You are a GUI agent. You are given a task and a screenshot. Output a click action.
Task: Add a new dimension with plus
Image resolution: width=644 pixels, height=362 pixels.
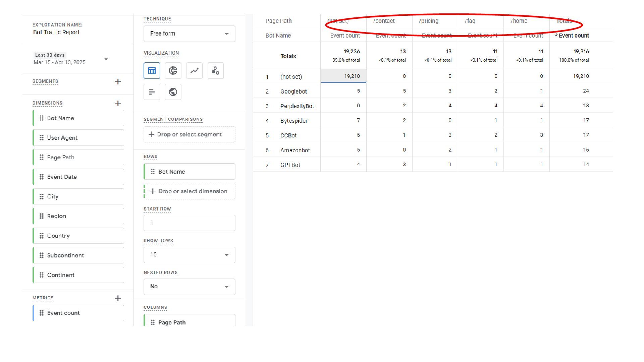tap(118, 103)
